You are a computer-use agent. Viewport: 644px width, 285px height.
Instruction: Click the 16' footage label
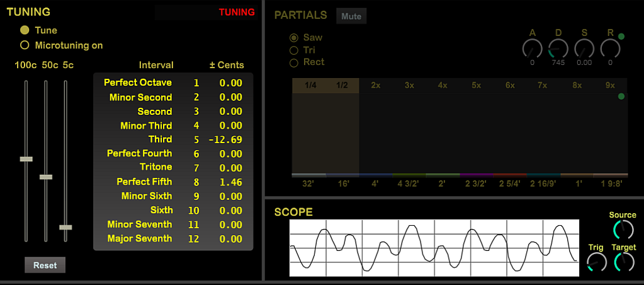coord(342,184)
